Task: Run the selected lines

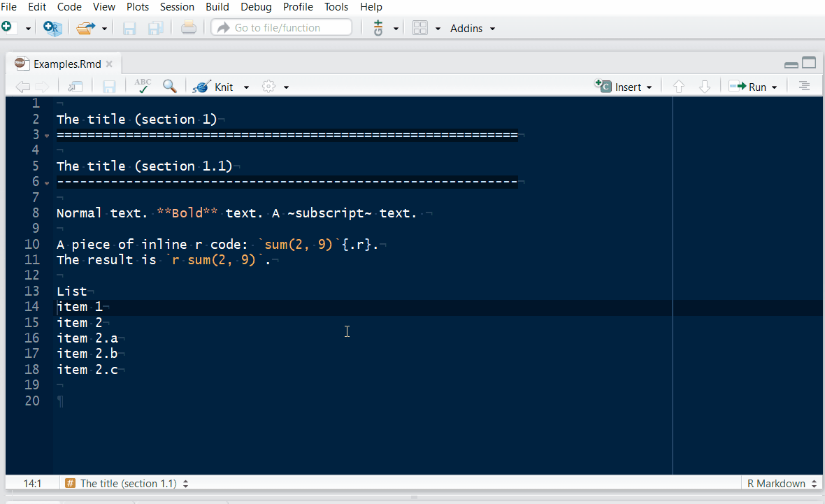Action: (x=747, y=87)
